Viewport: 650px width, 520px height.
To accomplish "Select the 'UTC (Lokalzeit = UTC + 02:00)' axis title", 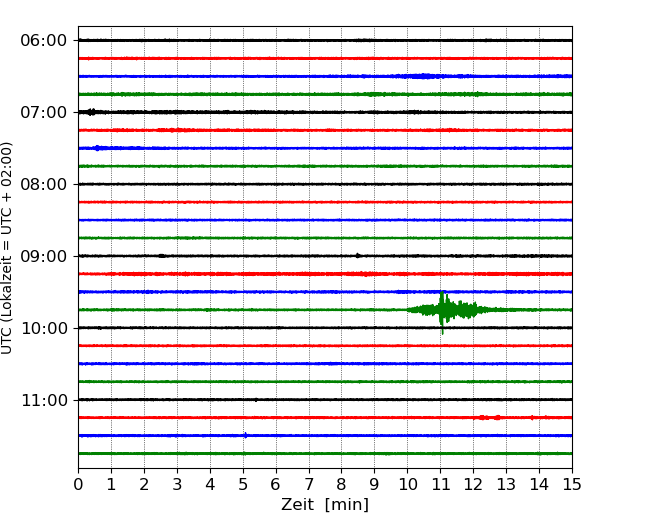I will point(7,248).
